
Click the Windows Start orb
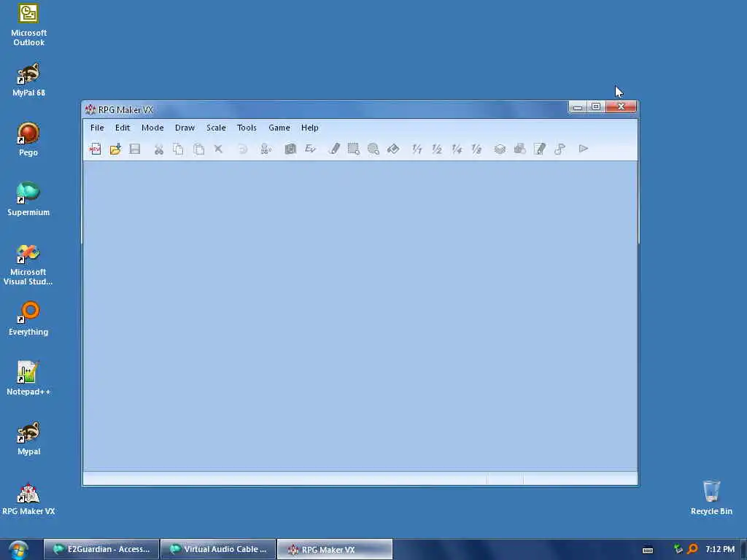click(18, 550)
